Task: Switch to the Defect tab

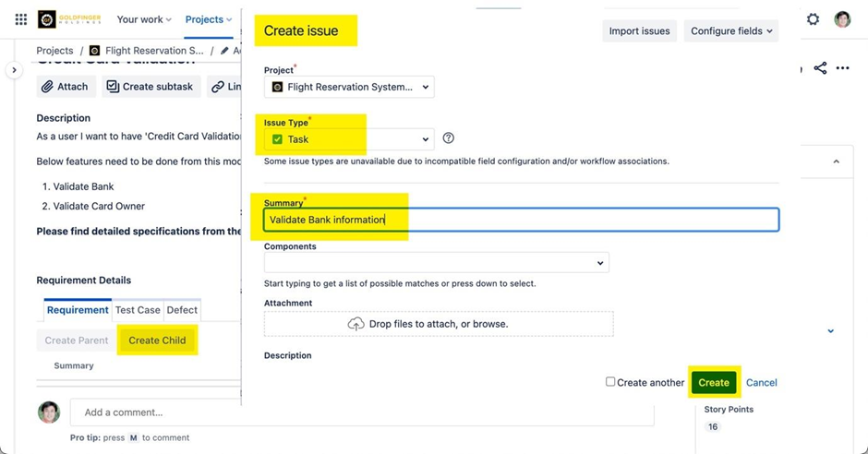Action: click(182, 310)
